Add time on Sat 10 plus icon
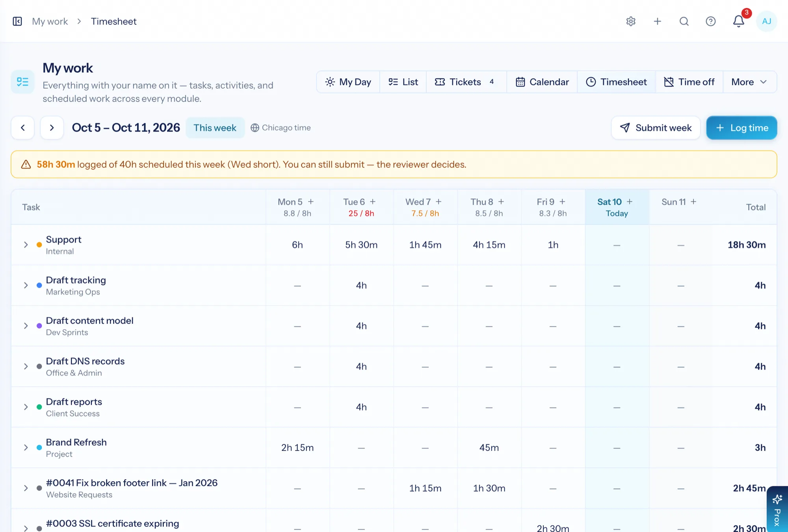788x532 pixels. point(630,202)
